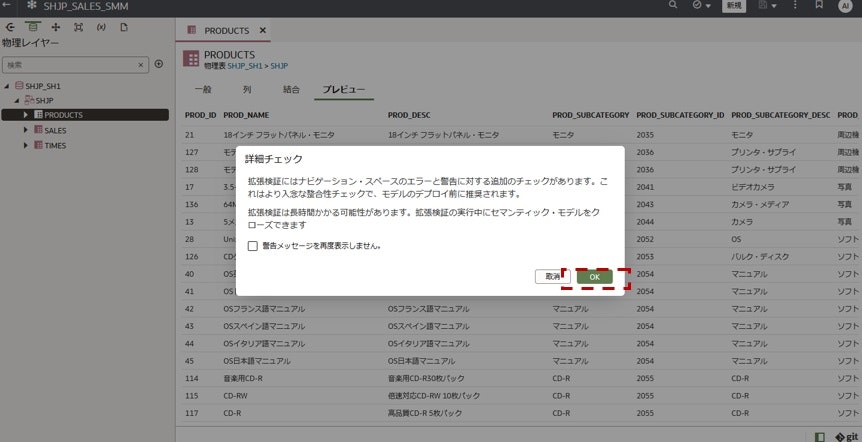Screen dimensions: 862x442
Task: Click PROD_NAME cell CD-RW
Action: tap(235, 396)
